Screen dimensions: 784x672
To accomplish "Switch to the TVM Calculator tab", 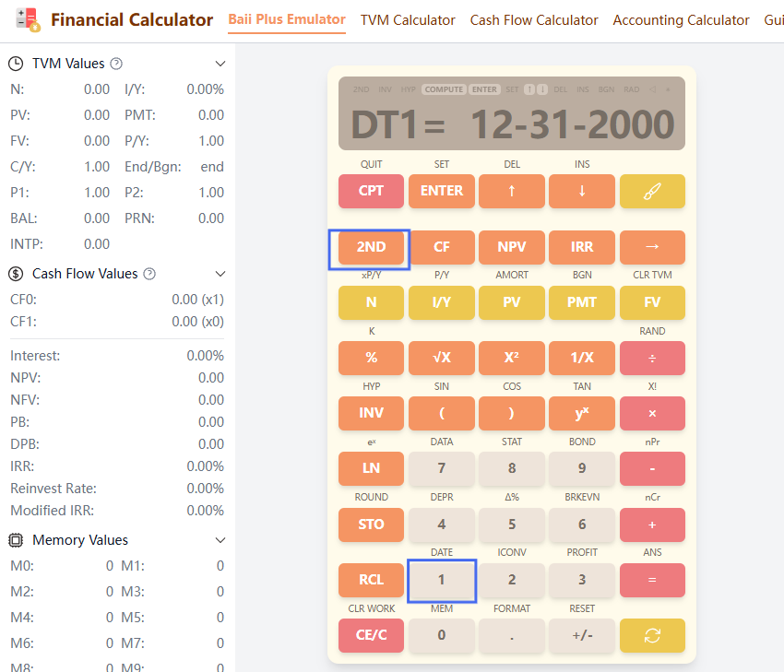I will coord(407,19).
